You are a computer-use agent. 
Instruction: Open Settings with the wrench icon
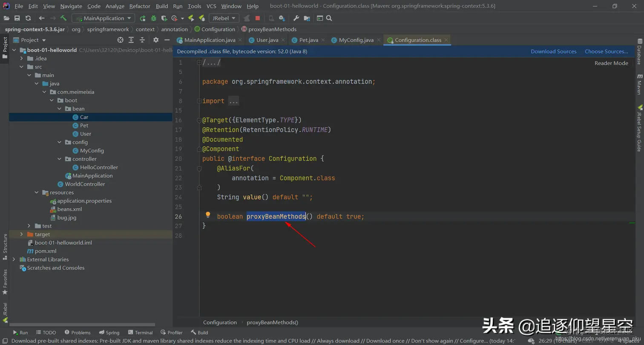point(296,18)
